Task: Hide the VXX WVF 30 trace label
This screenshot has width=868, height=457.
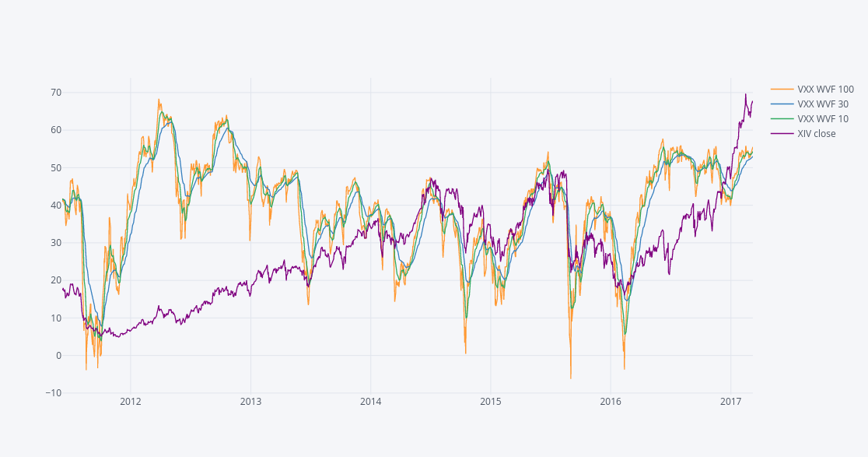Action: point(823,104)
